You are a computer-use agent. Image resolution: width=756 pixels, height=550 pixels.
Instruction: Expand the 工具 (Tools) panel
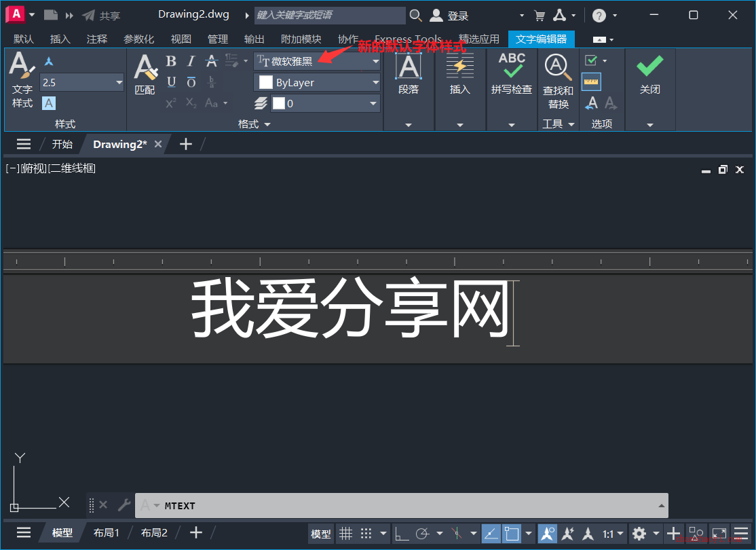pos(559,124)
